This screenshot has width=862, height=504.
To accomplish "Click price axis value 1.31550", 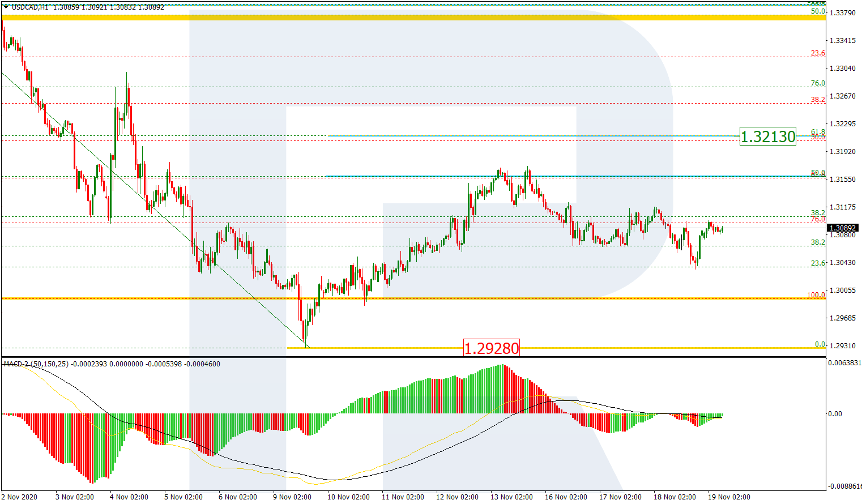I will click(842, 180).
